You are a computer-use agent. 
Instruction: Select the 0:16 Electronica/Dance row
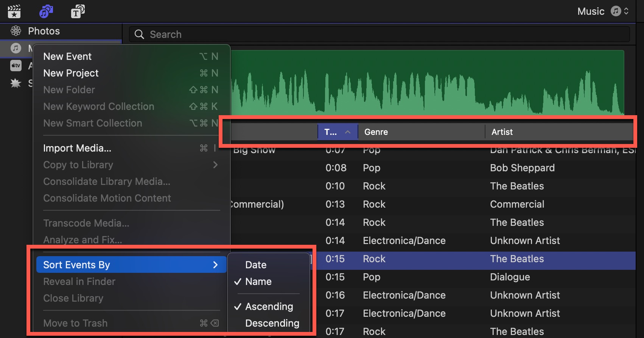coord(476,295)
